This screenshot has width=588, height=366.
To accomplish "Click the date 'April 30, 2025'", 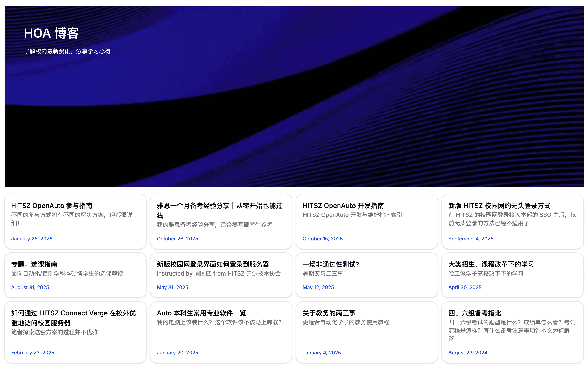I will (465, 287).
